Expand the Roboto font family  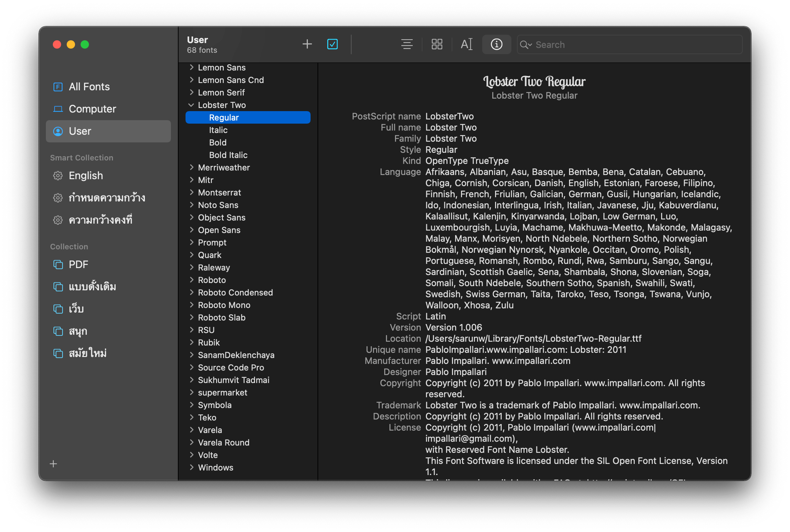[191, 280]
